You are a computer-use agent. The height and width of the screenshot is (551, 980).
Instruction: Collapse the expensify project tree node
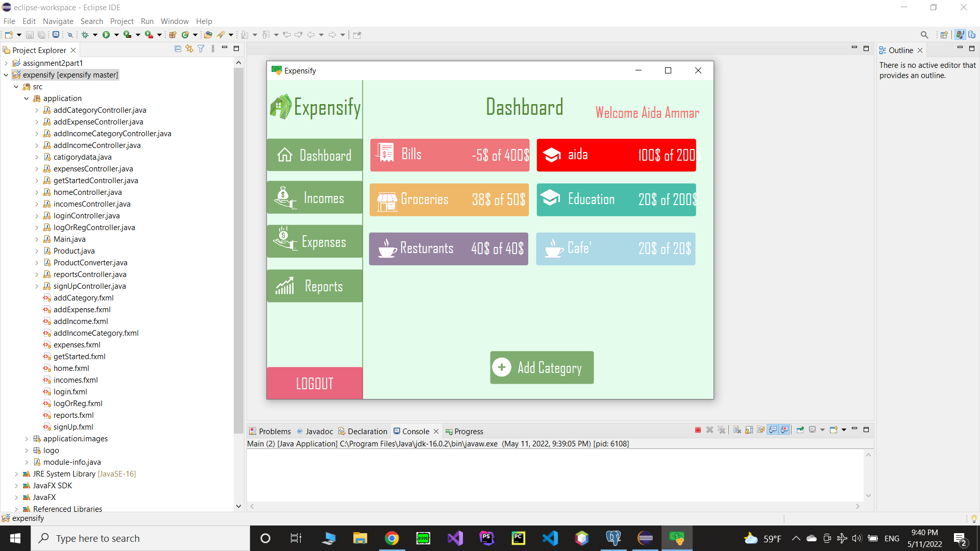(6, 75)
